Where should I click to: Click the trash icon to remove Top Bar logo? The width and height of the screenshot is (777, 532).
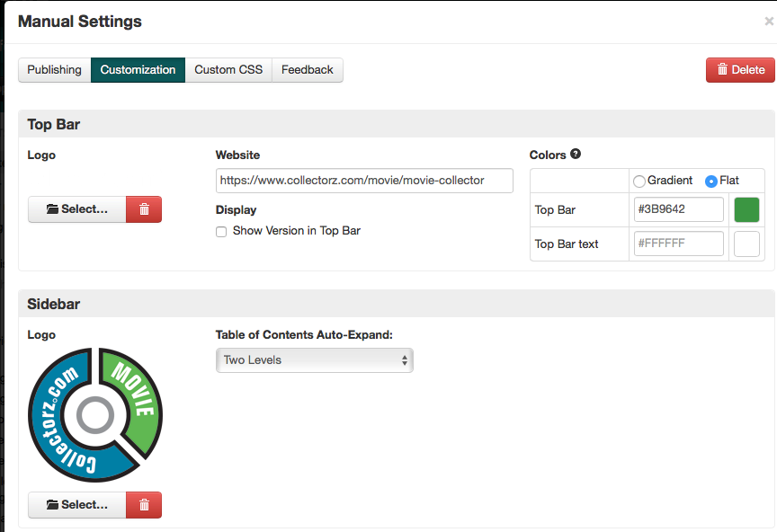[x=144, y=208]
